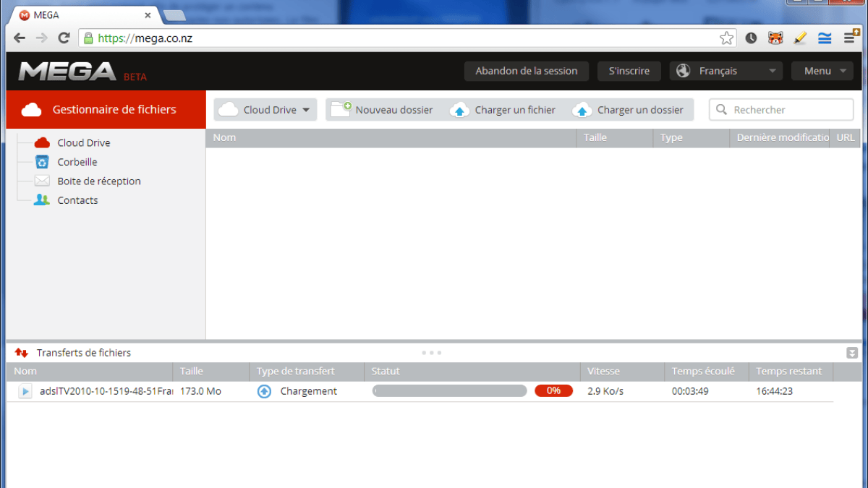Click the 2.9 Ko/s speed value
The height and width of the screenshot is (488, 868).
tap(605, 391)
